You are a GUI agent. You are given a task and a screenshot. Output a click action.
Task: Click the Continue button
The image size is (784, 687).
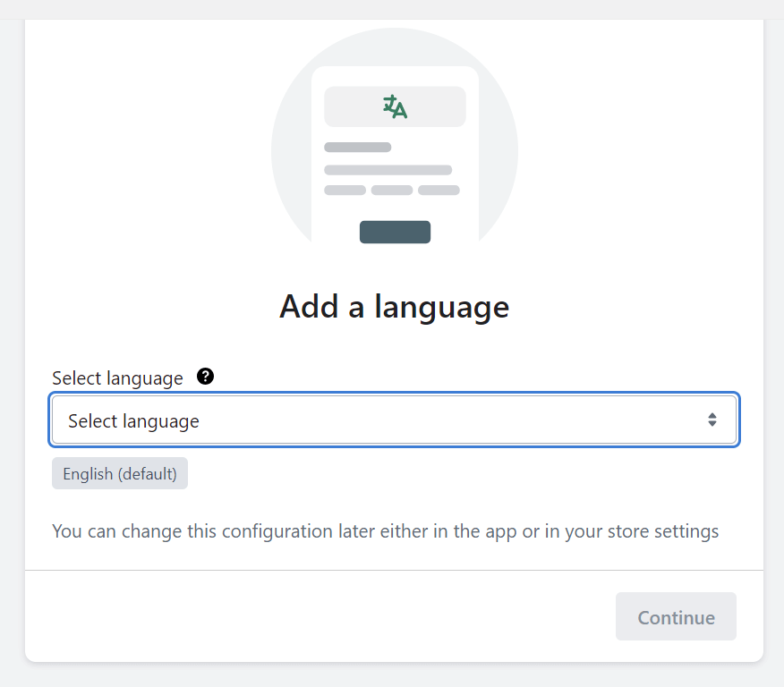tap(676, 616)
